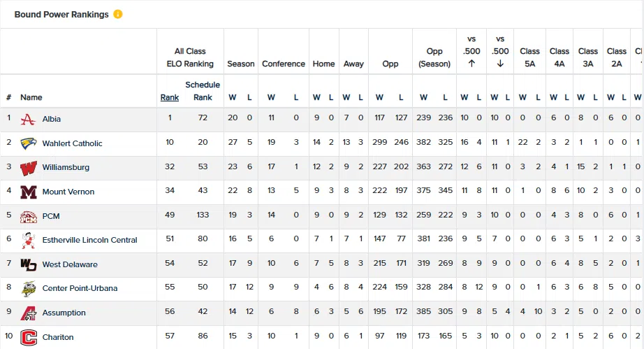
Task: Click the Estherville Lincoln Central mascot logo
Action: click(28, 240)
